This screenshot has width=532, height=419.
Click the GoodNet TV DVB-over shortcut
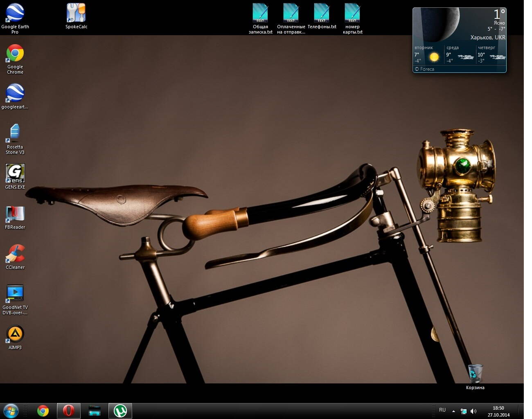[x=15, y=293]
